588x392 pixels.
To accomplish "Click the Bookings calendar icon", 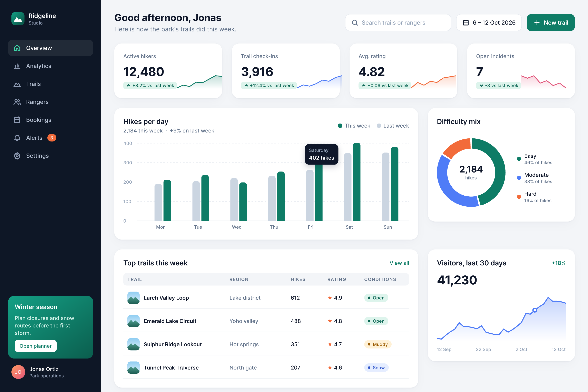I will tap(17, 120).
